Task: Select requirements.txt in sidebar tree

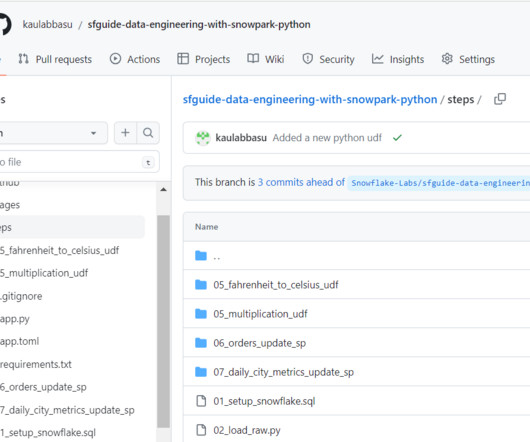Action: tap(36, 364)
